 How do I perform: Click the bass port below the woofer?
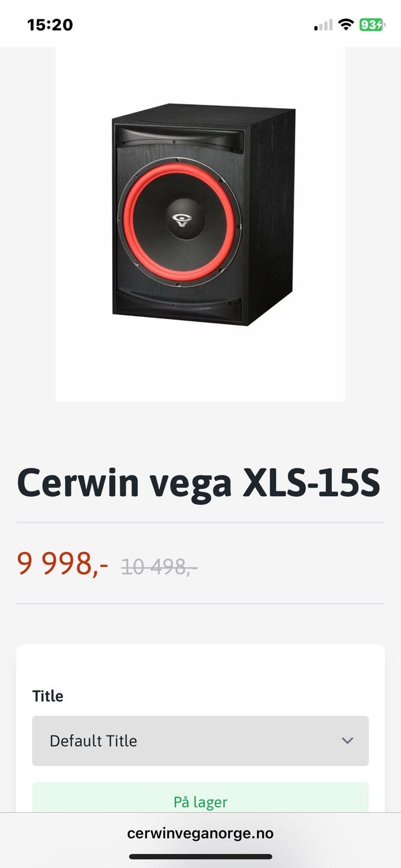pyautogui.click(x=178, y=304)
